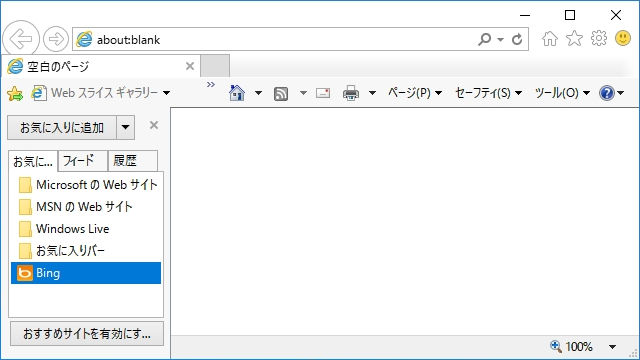
Task: Click the RSS feeds icon
Action: click(281, 93)
